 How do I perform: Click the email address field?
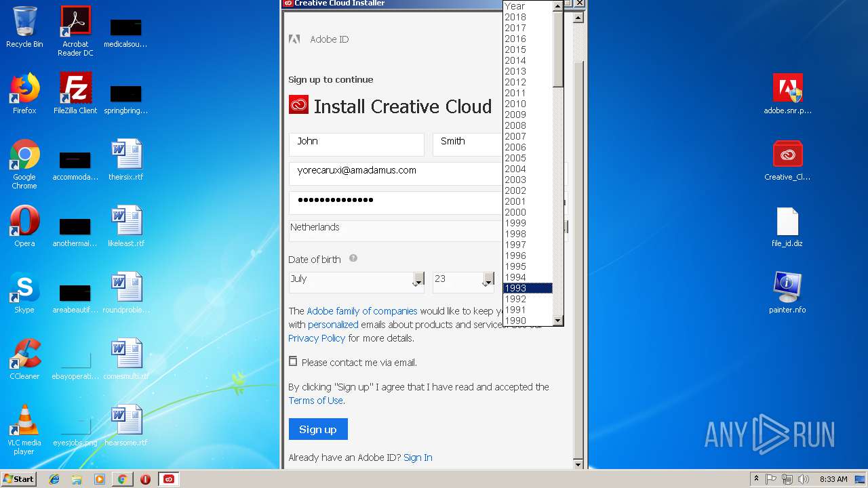pos(395,174)
